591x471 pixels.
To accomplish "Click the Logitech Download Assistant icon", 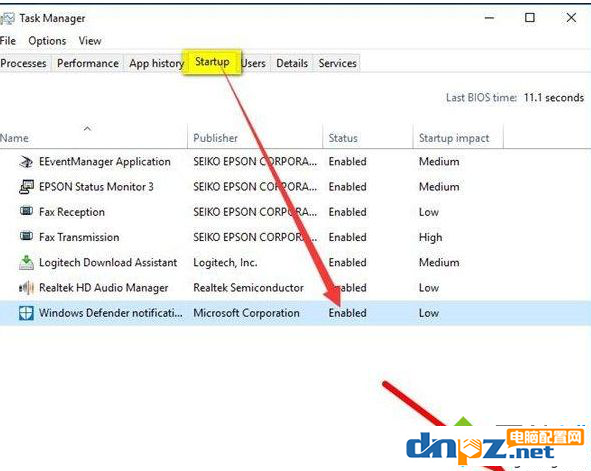I will click(x=26, y=263).
